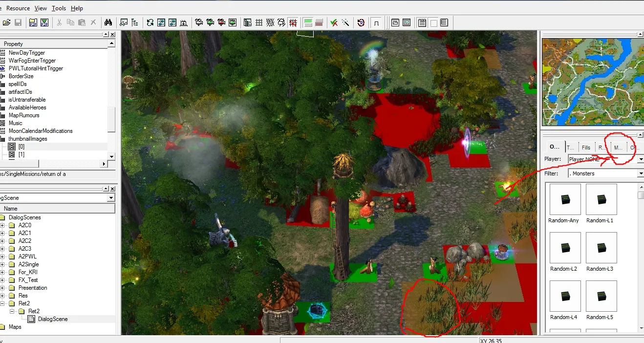Click the first P2P toolbar icon

coord(33,22)
